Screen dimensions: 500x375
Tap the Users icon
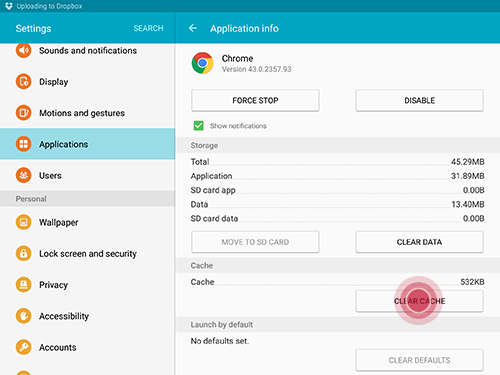click(x=23, y=175)
